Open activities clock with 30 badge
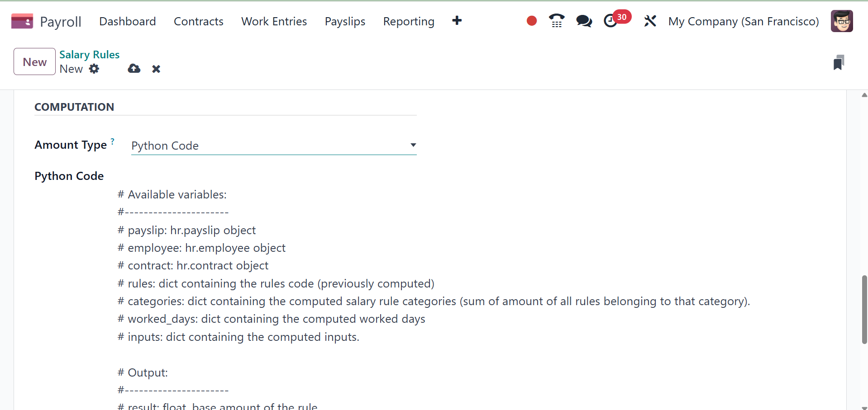Viewport: 868px width, 410px height. (x=611, y=21)
